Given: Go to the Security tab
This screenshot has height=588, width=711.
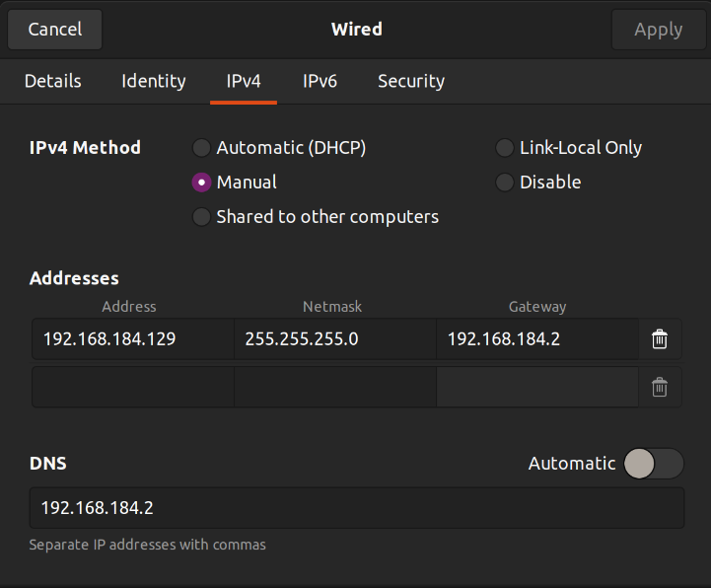Looking at the screenshot, I should (411, 81).
